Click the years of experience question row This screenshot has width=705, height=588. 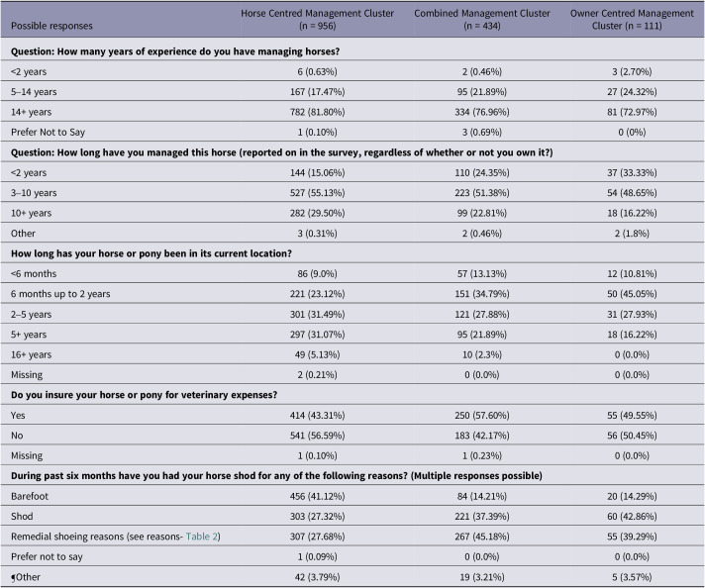(352, 51)
